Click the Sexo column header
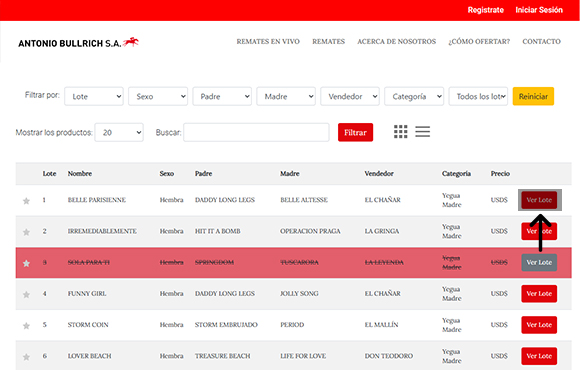Viewport: 580px width, 370px height. pyautogui.click(x=167, y=174)
